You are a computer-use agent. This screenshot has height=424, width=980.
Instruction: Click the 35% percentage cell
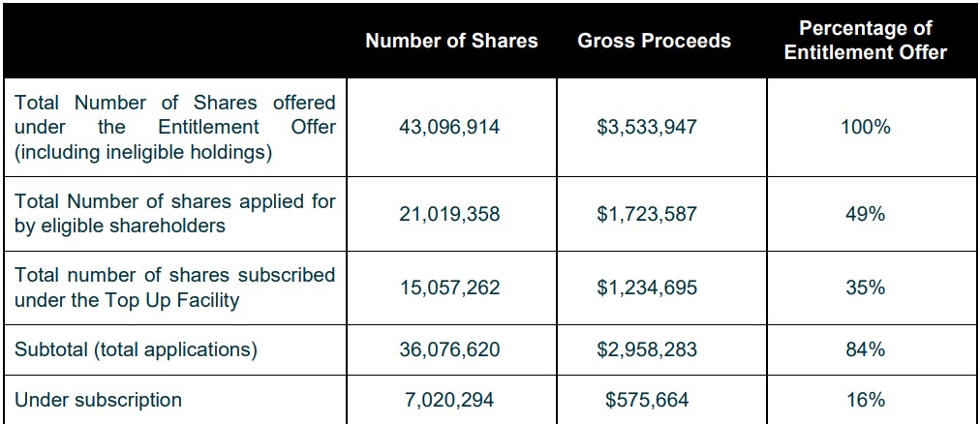point(866,288)
